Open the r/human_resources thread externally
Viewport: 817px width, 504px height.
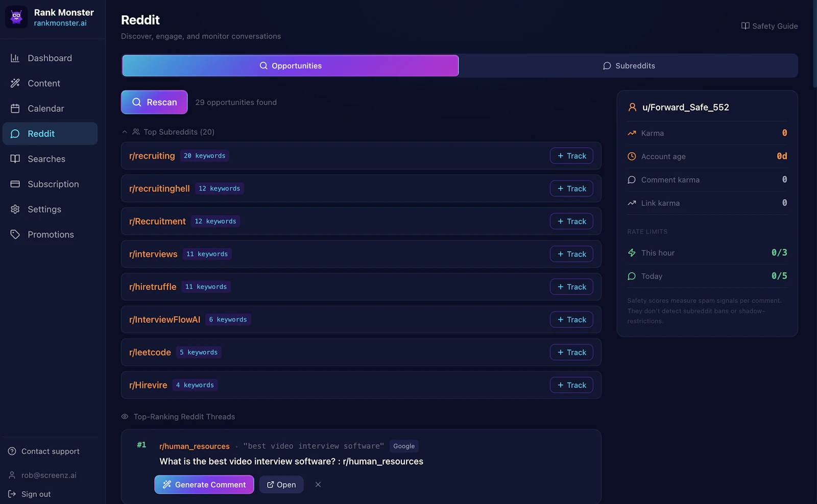[281, 485]
